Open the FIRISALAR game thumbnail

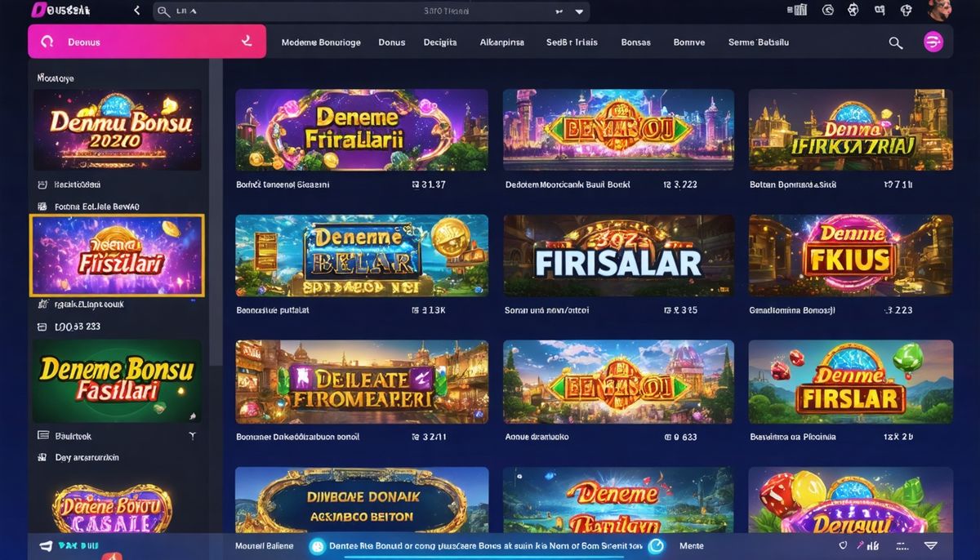coord(618,255)
